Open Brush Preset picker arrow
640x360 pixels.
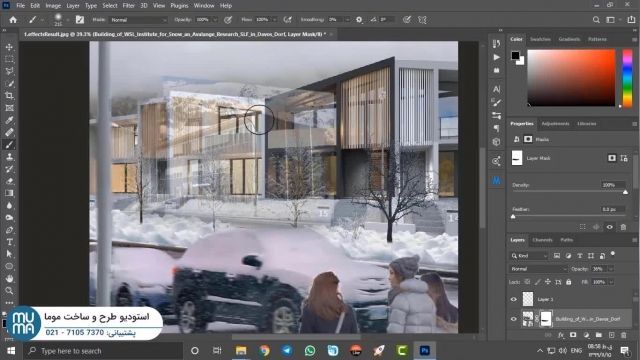pyautogui.click(x=67, y=20)
